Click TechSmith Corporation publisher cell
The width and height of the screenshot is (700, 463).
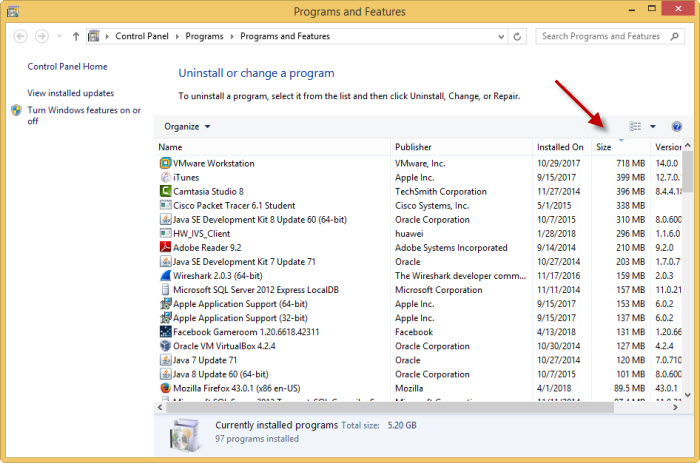tap(441, 192)
